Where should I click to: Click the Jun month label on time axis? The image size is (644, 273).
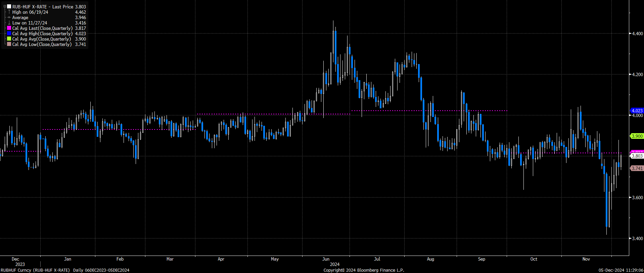pyautogui.click(x=326, y=259)
